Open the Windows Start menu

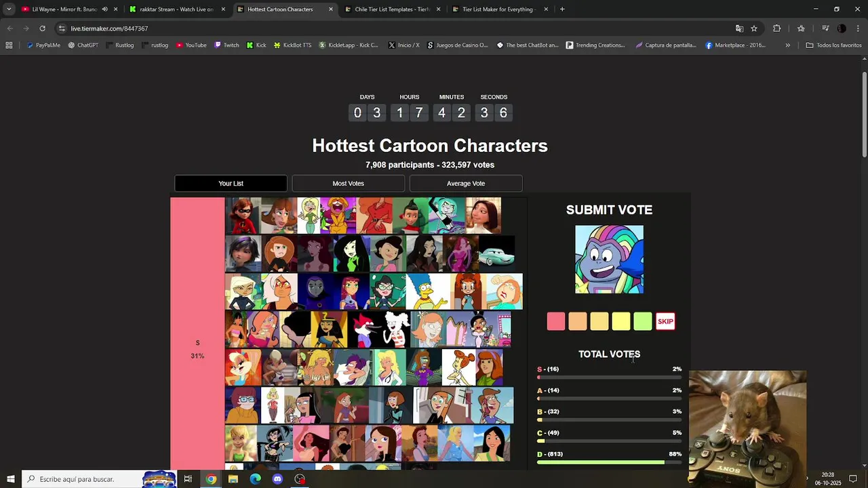tap(10, 479)
